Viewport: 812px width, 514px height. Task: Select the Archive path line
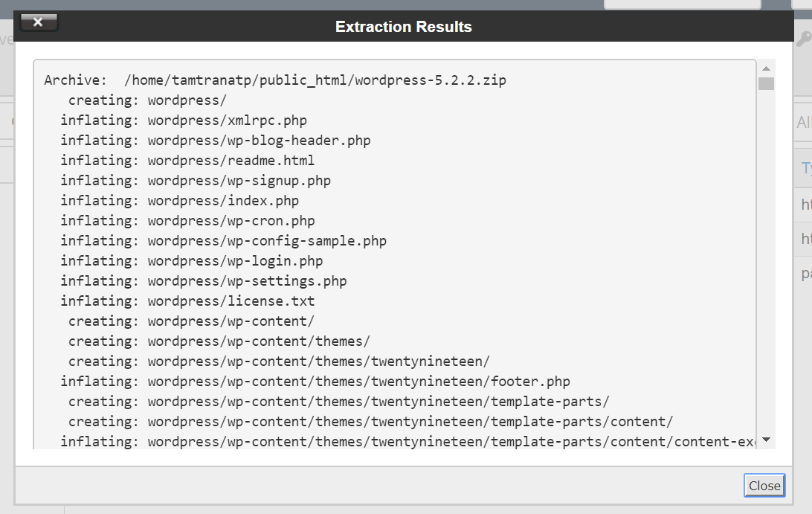point(275,80)
